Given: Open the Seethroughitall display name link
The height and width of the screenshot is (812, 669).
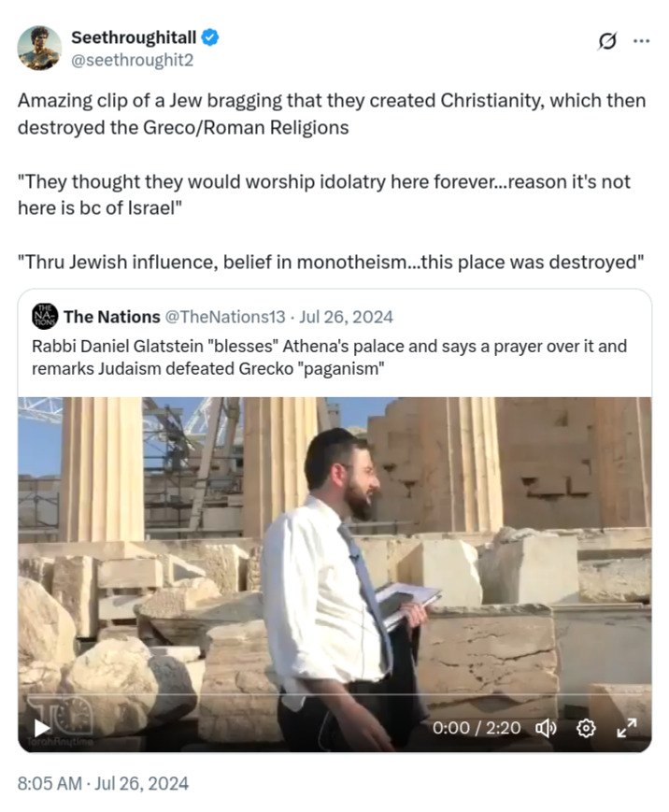Looking at the screenshot, I should [x=134, y=37].
